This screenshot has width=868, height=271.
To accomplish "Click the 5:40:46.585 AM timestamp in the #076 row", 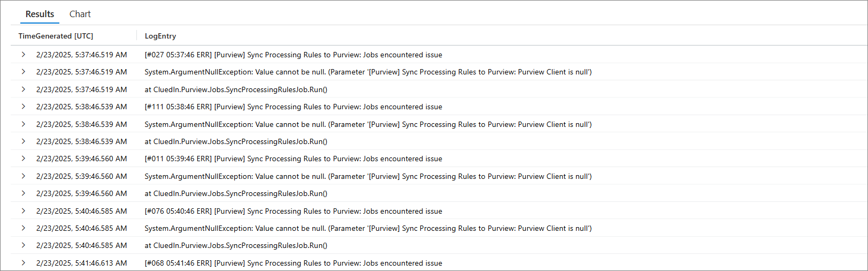I will click(82, 211).
